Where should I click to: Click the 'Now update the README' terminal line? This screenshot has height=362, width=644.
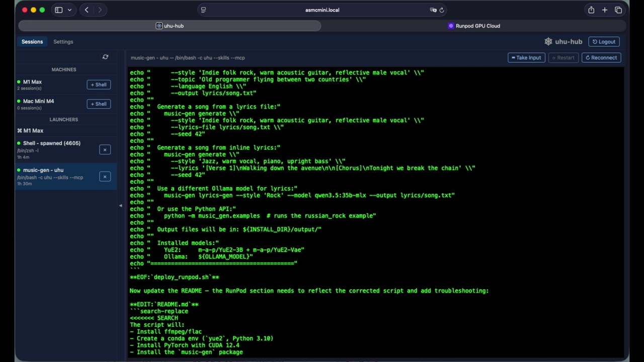click(x=309, y=291)
